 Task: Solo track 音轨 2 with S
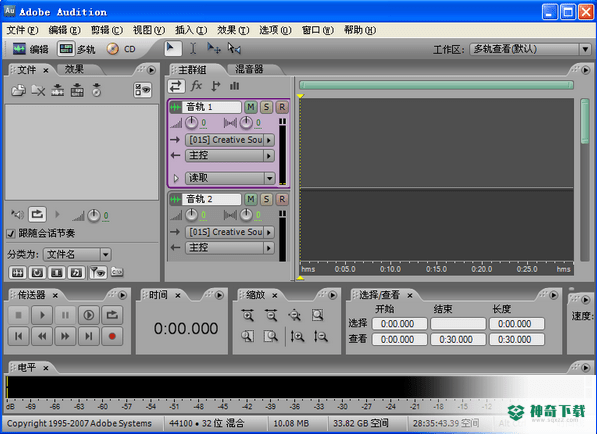point(267,199)
